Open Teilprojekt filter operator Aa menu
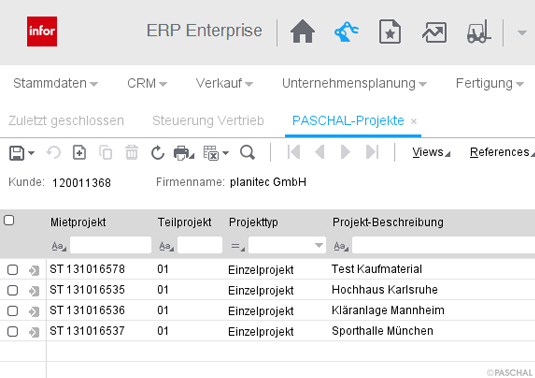The width and height of the screenshot is (535, 378). click(x=167, y=246)
